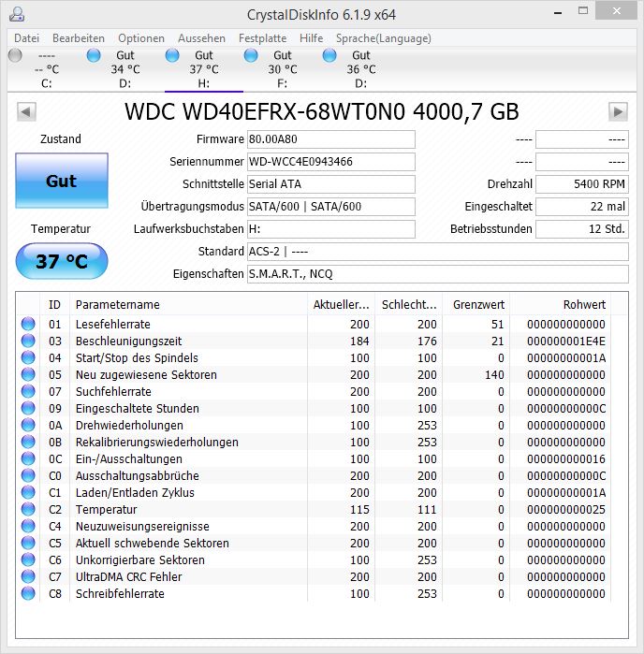Click the status orb for Aktuell schwebende Sektoren
This screenshot has height=654, width=644.
coord(28,543)
